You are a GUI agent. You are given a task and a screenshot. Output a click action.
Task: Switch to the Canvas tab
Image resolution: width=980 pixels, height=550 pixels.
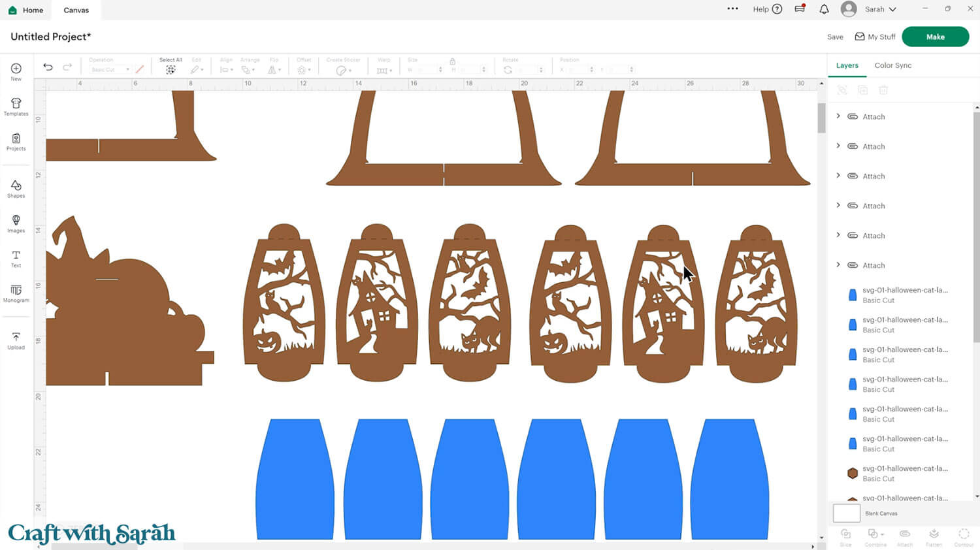76,10
